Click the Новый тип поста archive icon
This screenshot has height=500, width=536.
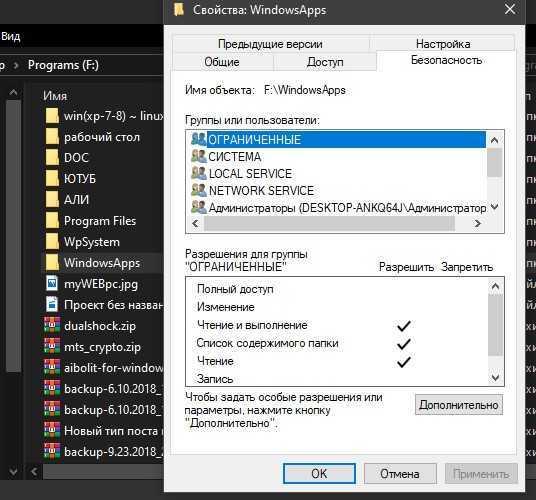click(x=52, y=431)
